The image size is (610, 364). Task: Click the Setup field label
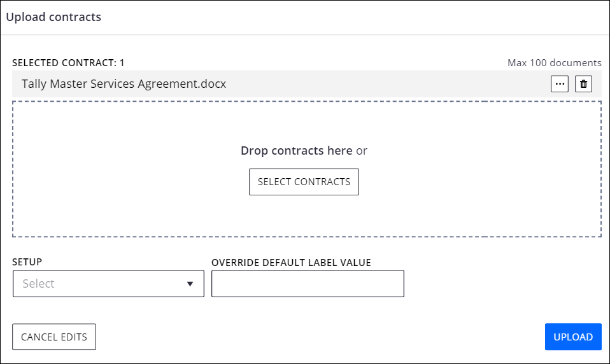coord(27,262)
